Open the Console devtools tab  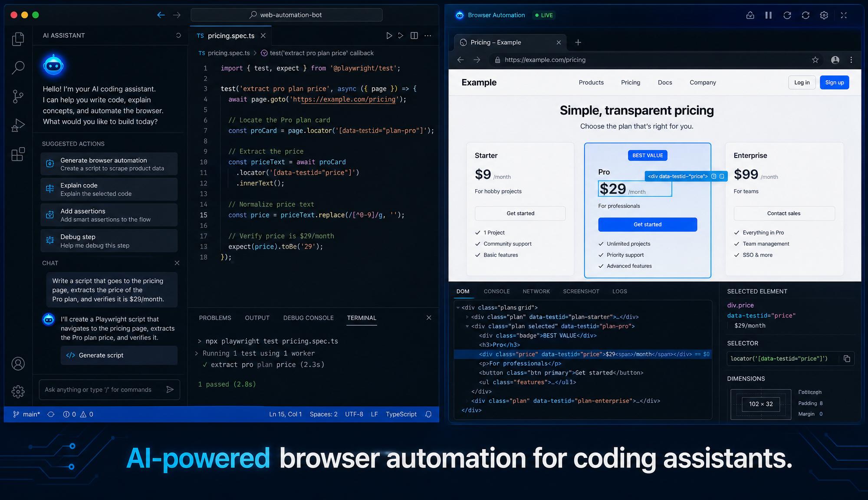pyautogui.click(x=496, y=291)
